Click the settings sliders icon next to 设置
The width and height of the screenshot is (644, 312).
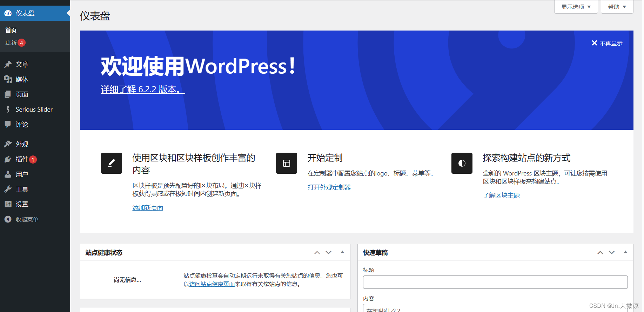[8, 204]
